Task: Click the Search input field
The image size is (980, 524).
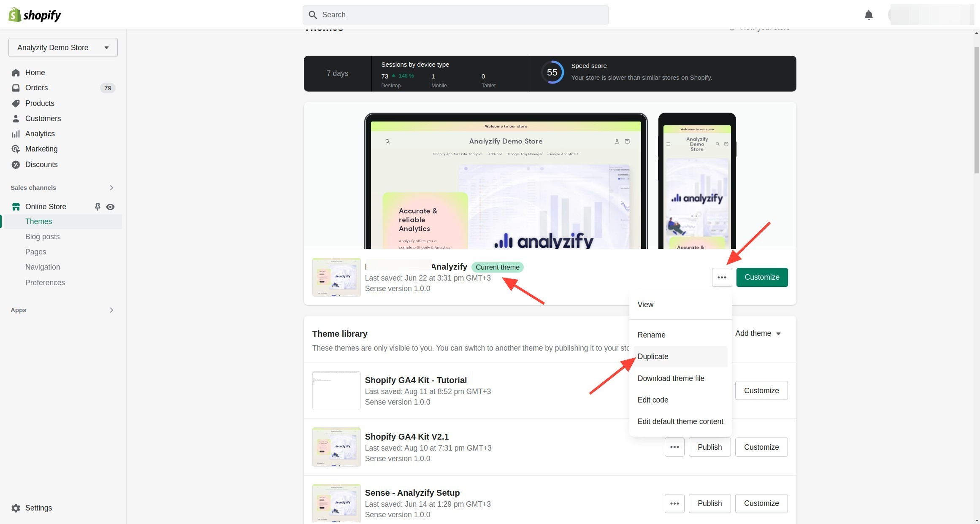Action: pyautogui.click(x=455, y=15)
